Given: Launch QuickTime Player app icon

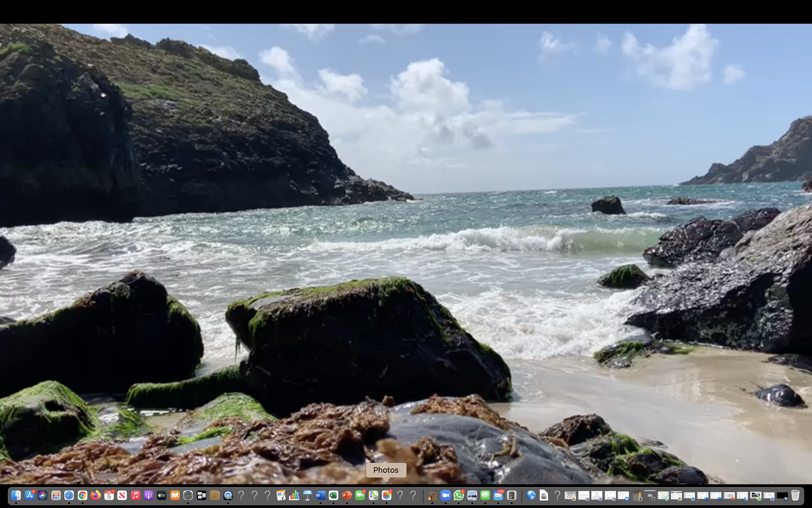Looking at the screenshot, I should (228, 495).
